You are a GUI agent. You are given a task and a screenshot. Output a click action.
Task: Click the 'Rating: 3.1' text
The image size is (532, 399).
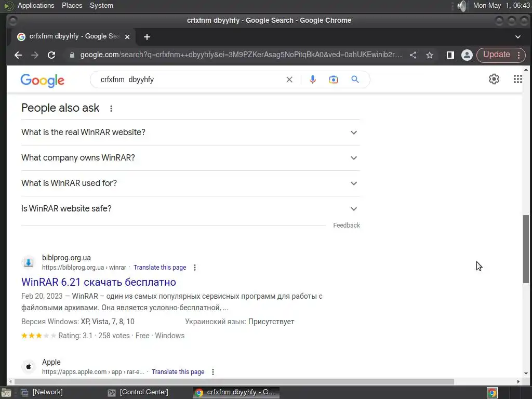click(75, 336)
